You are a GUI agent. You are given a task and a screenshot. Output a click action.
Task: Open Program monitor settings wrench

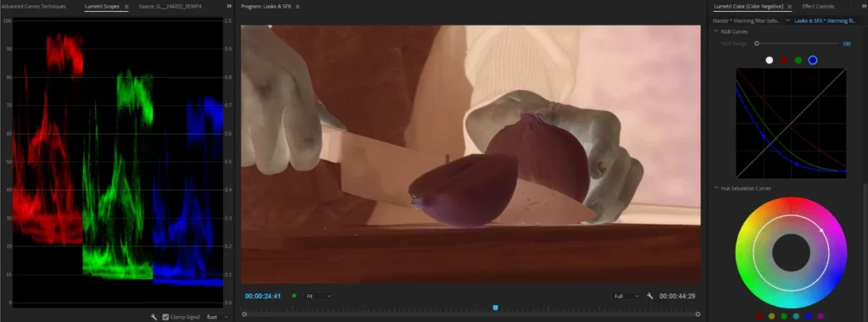tap(650, 297)
